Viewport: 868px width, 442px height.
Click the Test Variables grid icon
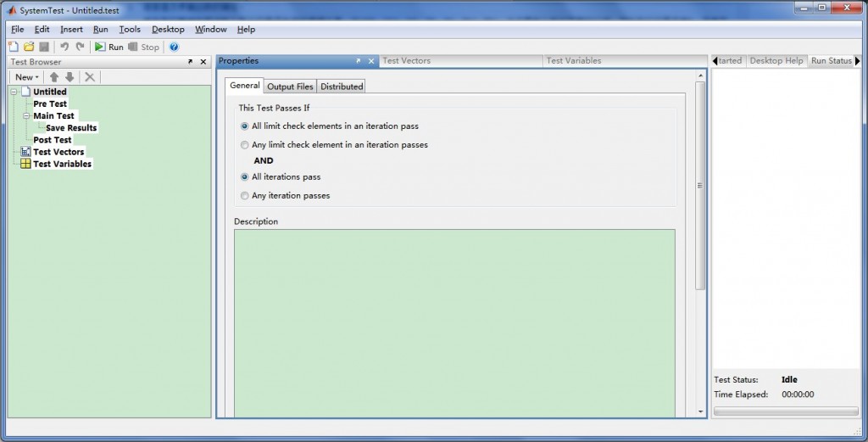point(25,164)
